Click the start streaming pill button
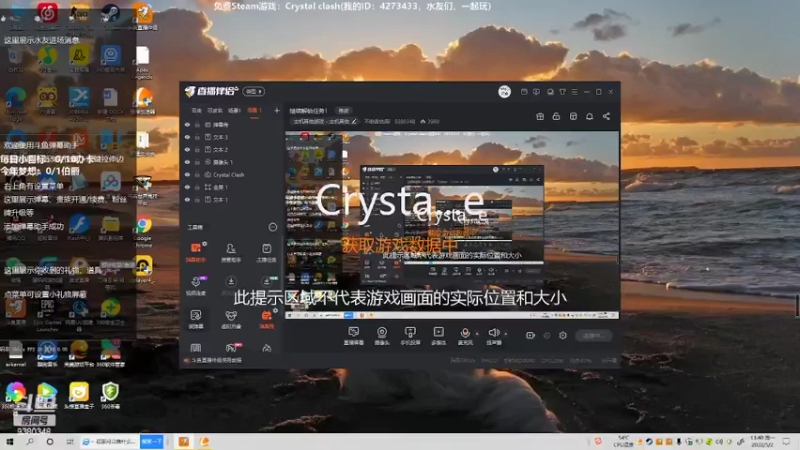This screenshot has width=800, height=450. click(593, 336)
